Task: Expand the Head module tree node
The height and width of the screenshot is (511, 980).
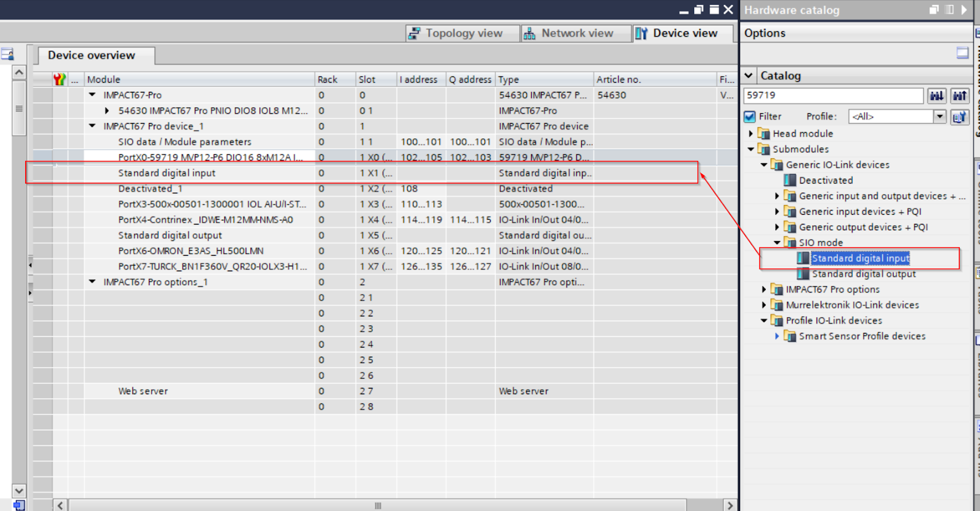Action: tap(751, 133)
